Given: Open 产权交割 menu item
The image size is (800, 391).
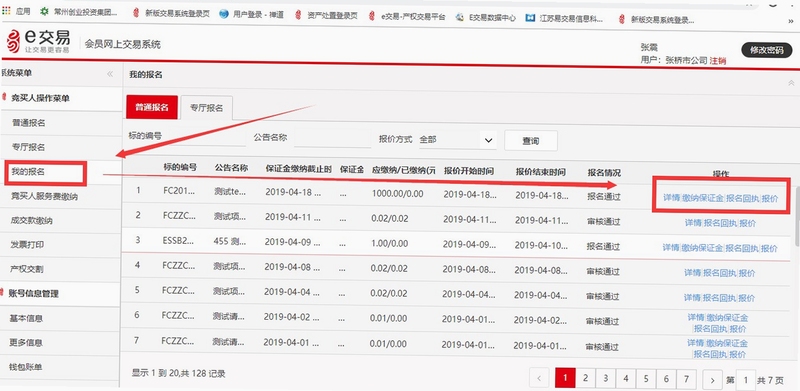Looking at the screenshot, I should click(x=28, y=269).
